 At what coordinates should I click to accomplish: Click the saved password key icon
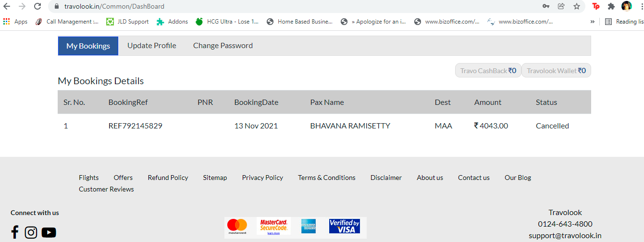545,6
